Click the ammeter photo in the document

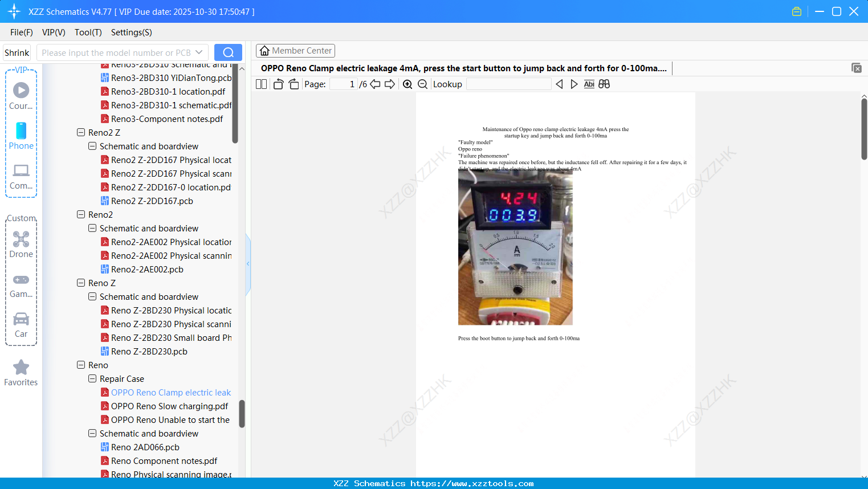515,248
